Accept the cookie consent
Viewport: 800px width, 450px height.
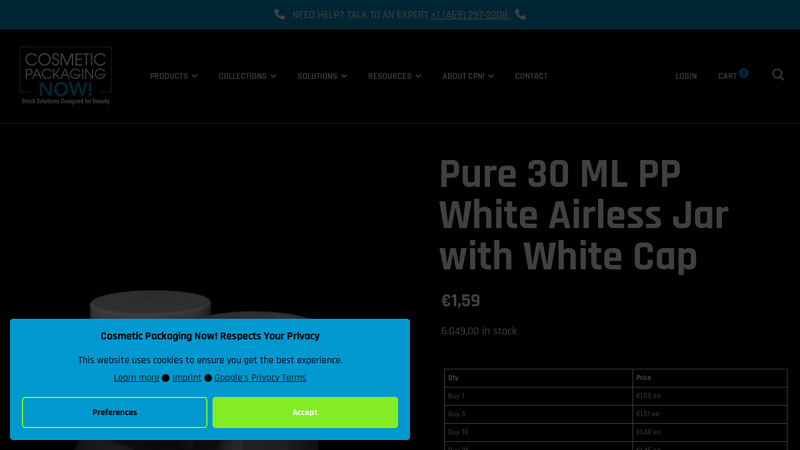tap(305, 412)
